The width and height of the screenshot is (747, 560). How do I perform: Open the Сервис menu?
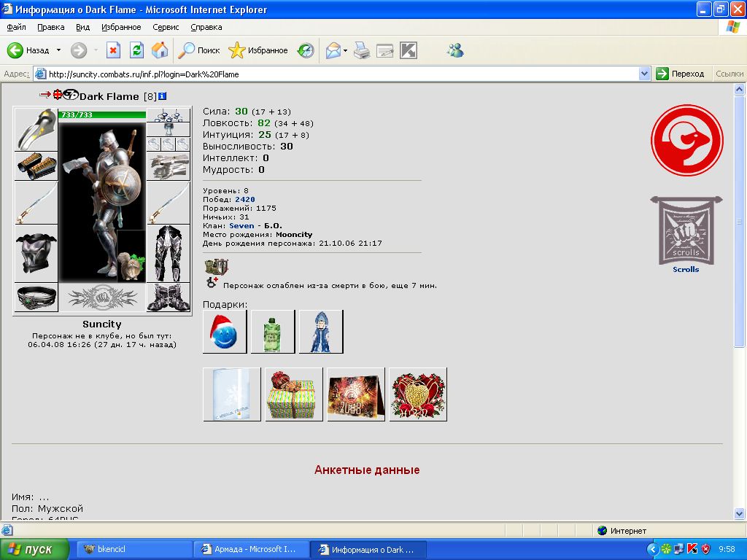tap(166, 27)
